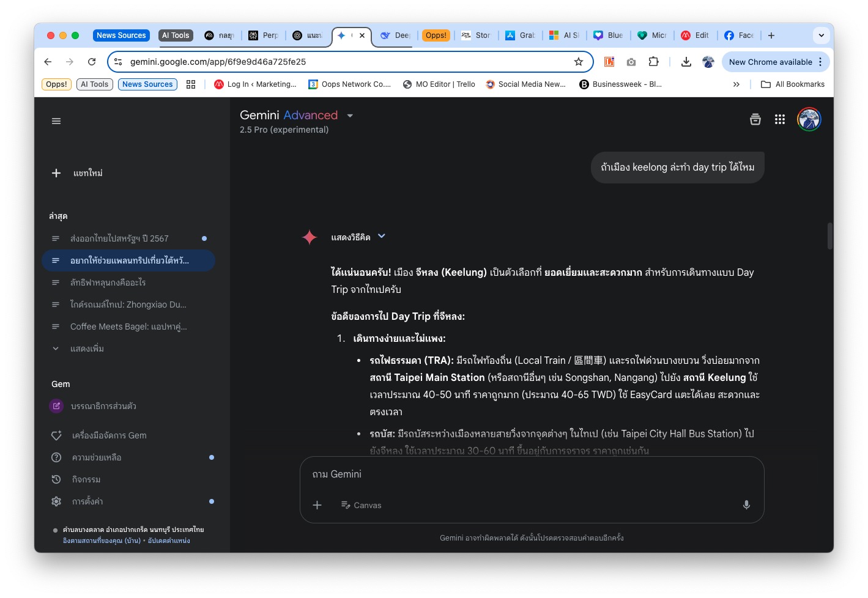
Task: Click the ถาม Gemini prompt input field
Action: (532, 474)
